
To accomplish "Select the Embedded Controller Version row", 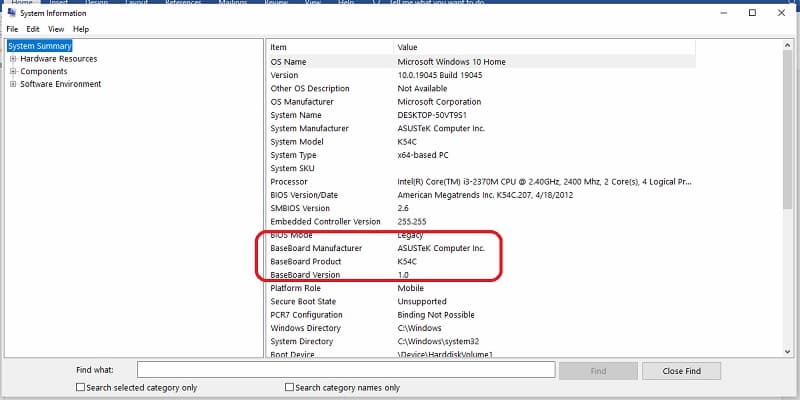I will coord(482,221).
